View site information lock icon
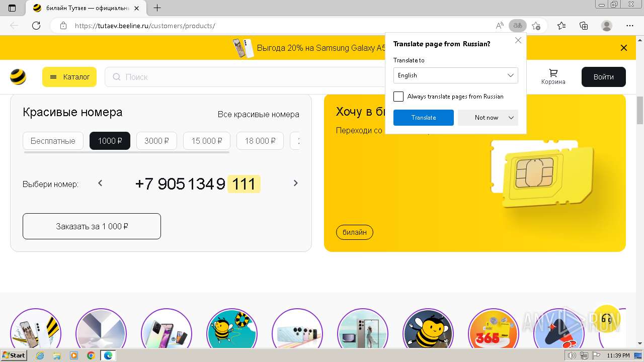The height and width of the screenshot is (362, 644). click(63, 26)
